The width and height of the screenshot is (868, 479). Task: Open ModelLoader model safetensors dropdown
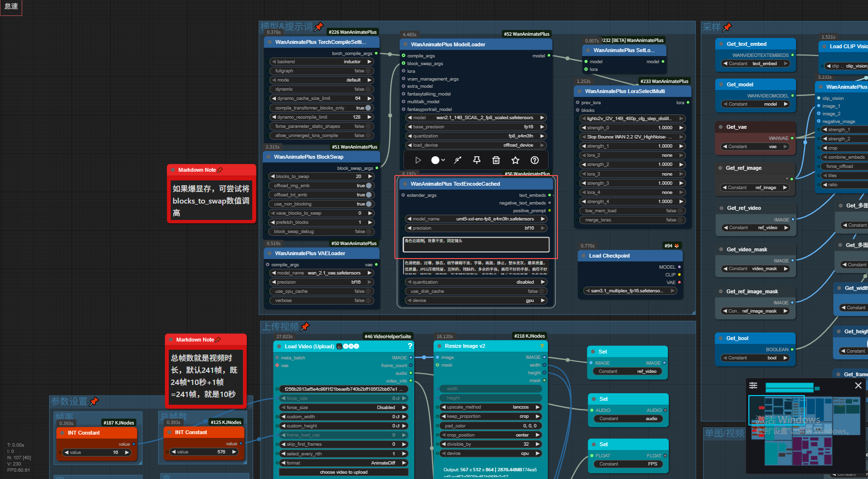[476, 118]
